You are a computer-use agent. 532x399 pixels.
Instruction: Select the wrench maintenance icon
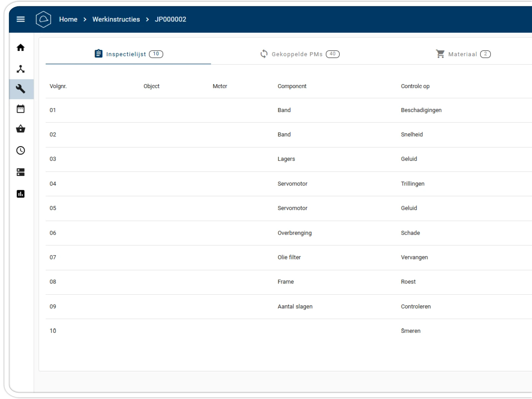[21, 89]
